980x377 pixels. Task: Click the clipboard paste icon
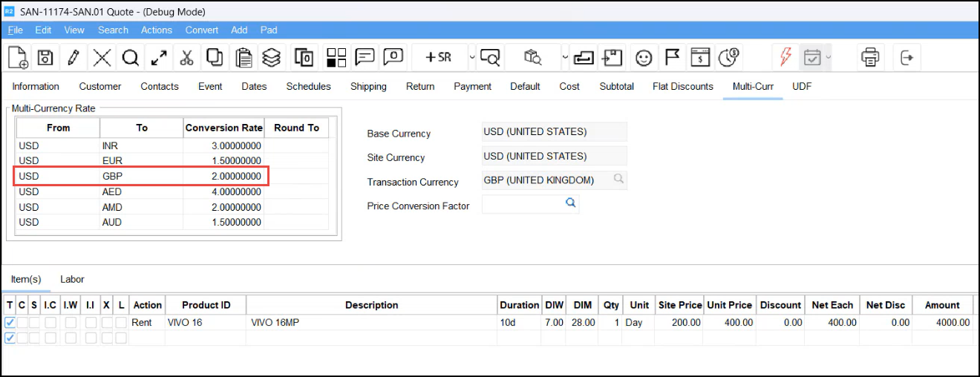(243, 57)
